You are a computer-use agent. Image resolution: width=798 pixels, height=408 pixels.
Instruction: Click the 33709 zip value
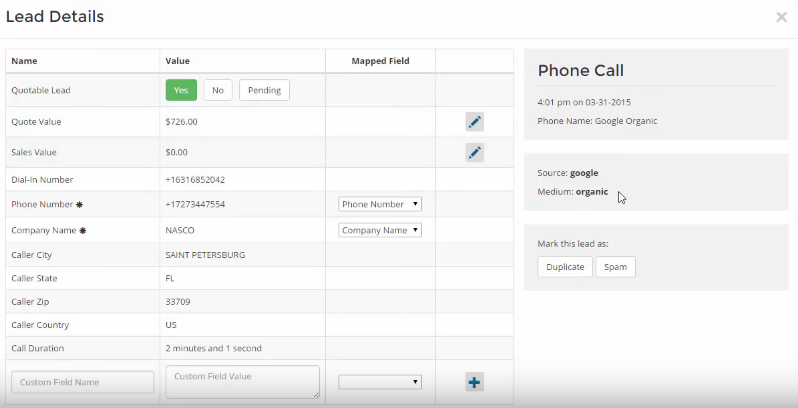coord(178,302)
